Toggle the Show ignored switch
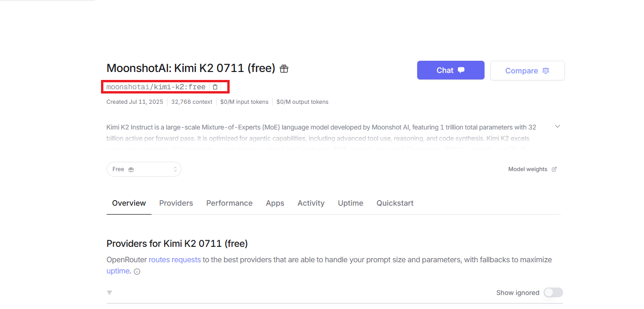Viewport: 644px width, 309px height. [553, 293]
